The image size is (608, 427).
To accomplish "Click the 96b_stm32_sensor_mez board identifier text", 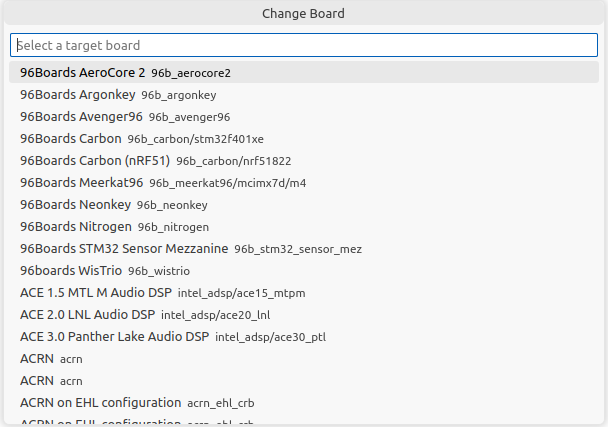I will coord(298,249).
